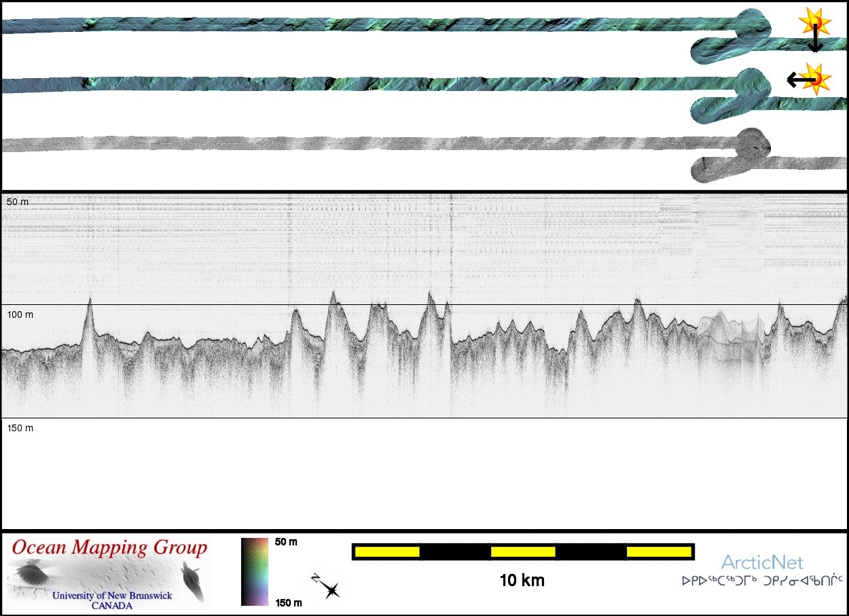The image size is (849, 616).
Task: Click the leftmost yellow scale bar segment
Action: point(387,552)
